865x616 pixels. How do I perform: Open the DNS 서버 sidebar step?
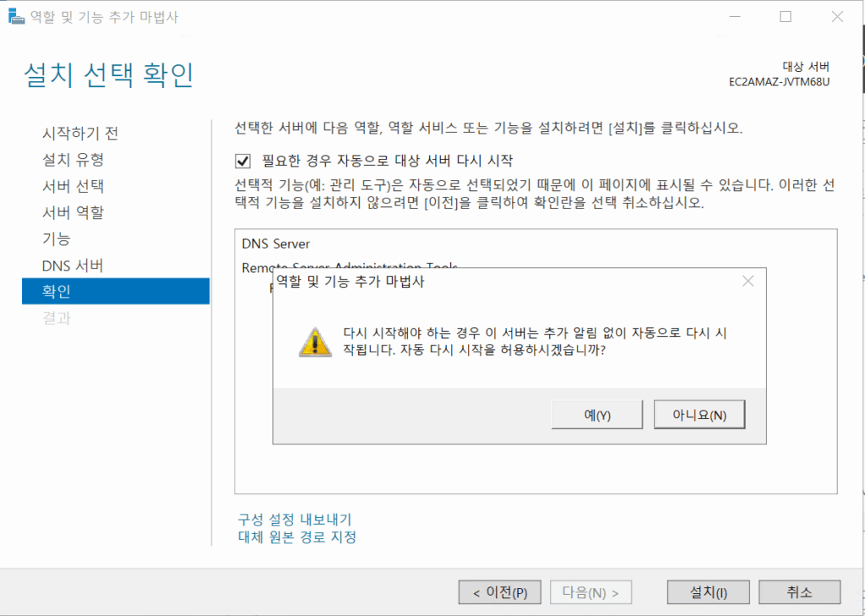coord(73,265)
